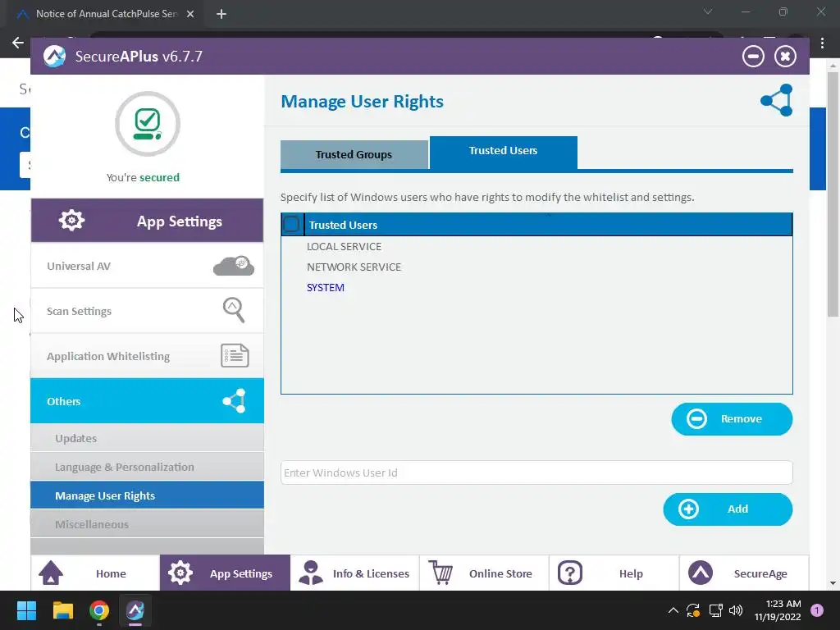This screenshot has width=840, height=630.
Task: Select Manage User Rights submenu item
Action: 148,495
